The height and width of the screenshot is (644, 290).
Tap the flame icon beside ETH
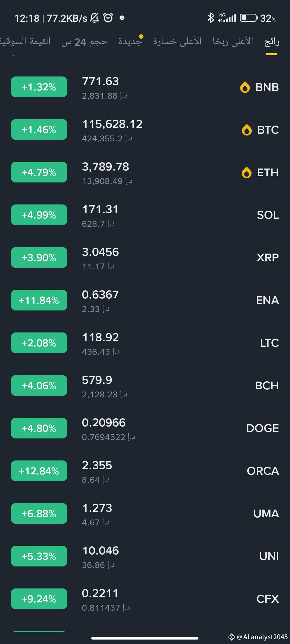pos(247,173)
